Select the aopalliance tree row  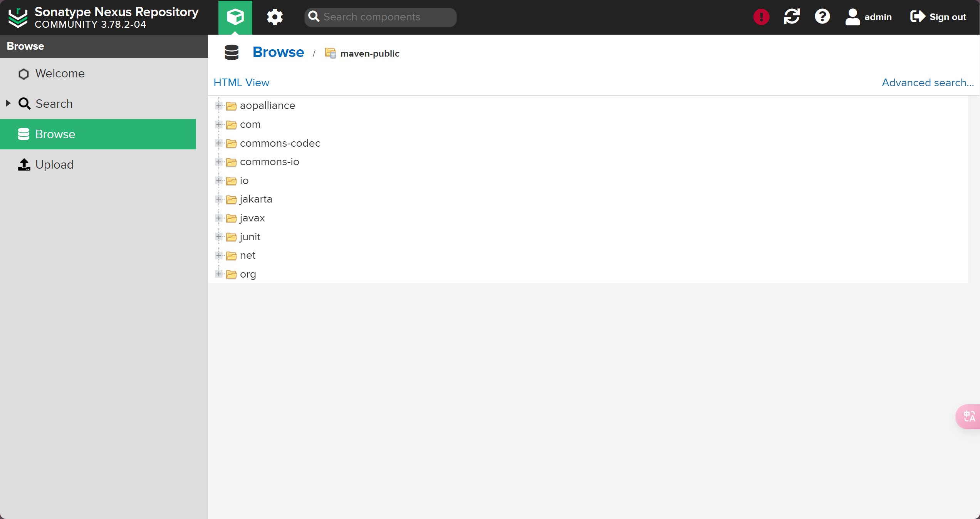point(588,105)
